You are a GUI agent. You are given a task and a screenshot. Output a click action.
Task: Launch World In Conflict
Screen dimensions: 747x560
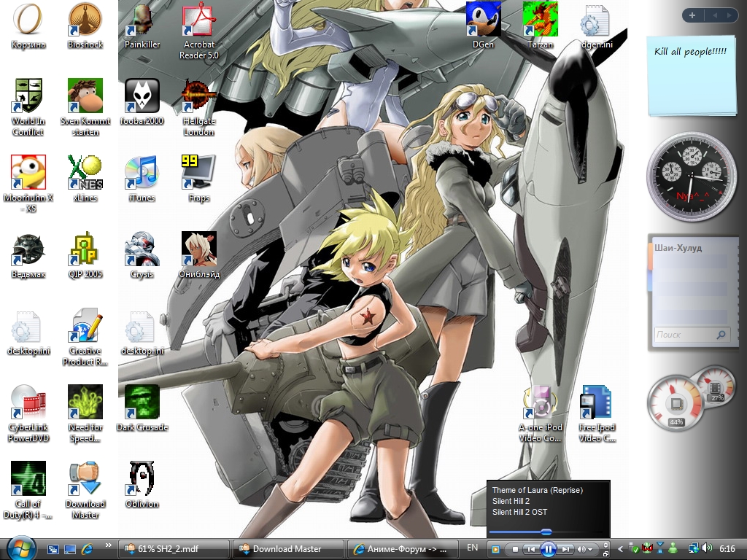click(28, 108)
